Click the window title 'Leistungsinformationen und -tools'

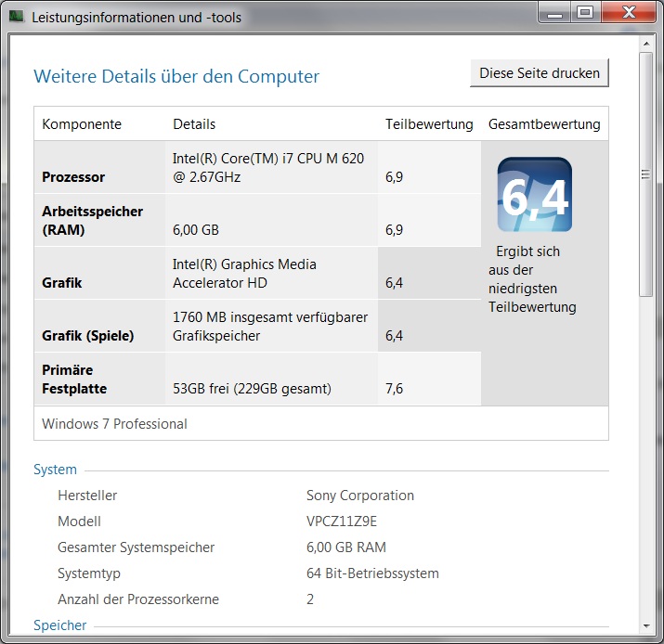[137, 18]
